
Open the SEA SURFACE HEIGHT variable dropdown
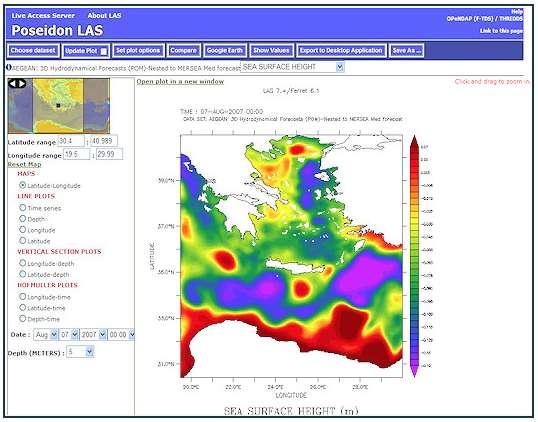click(292, 67)
